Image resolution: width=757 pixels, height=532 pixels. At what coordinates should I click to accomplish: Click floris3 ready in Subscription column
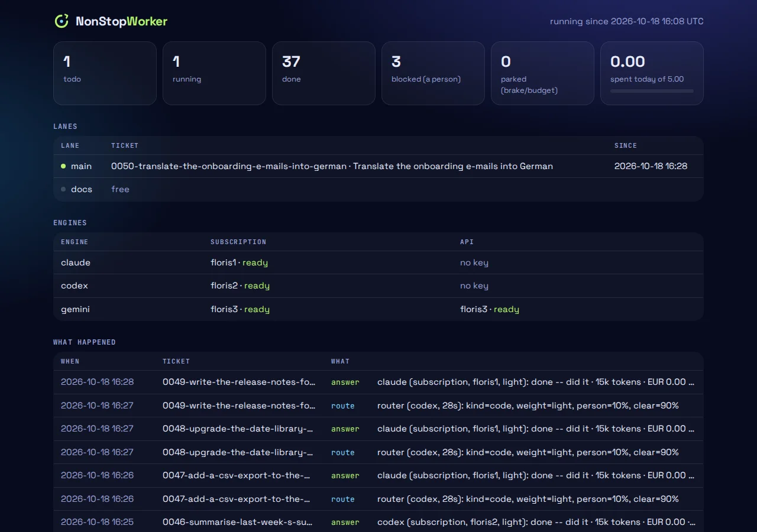click(x=240, y=309)
